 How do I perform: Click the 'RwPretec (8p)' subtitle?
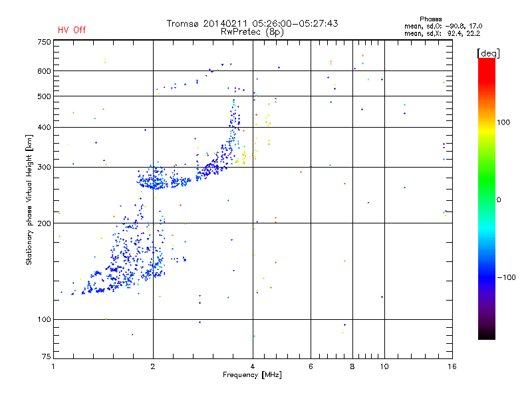[x=252, y=32]
